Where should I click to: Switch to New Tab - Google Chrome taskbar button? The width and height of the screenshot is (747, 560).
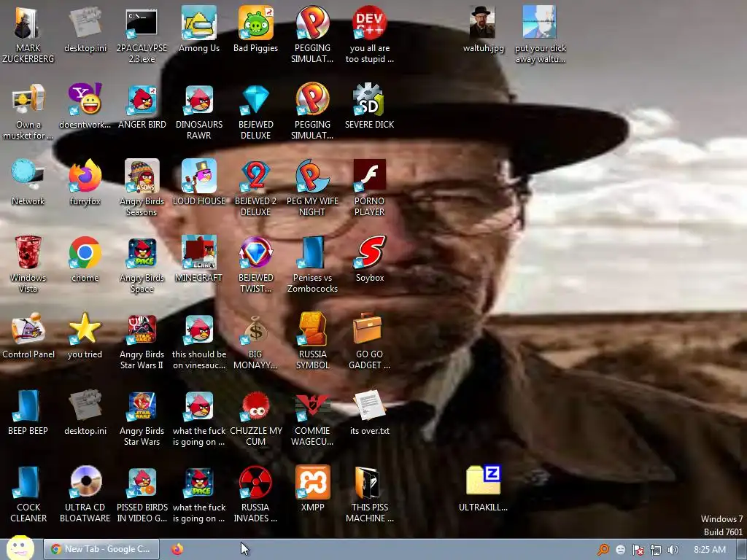(x=101, y=549)
